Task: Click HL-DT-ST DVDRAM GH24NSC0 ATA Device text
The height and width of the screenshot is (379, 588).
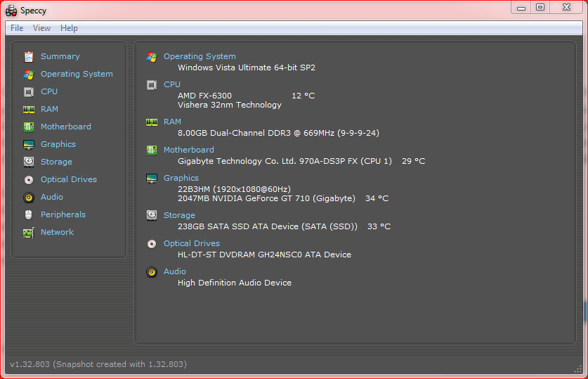Action: click(264, 255)
